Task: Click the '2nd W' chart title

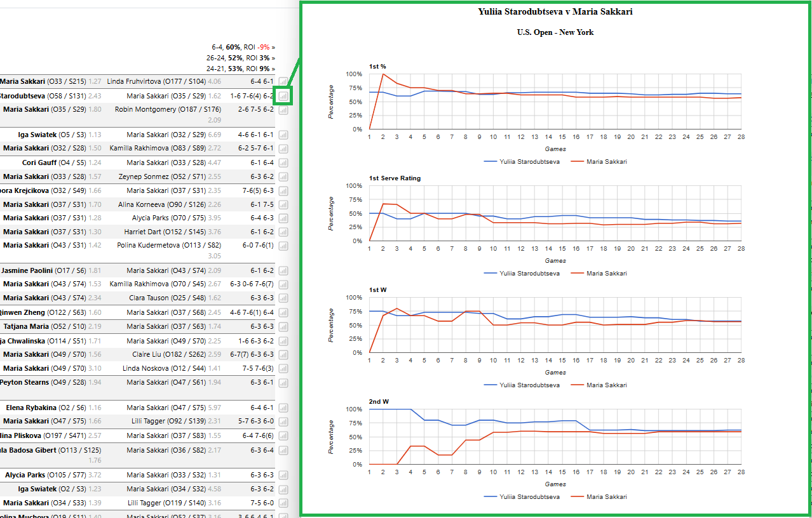Action: [x=378, y=402]
